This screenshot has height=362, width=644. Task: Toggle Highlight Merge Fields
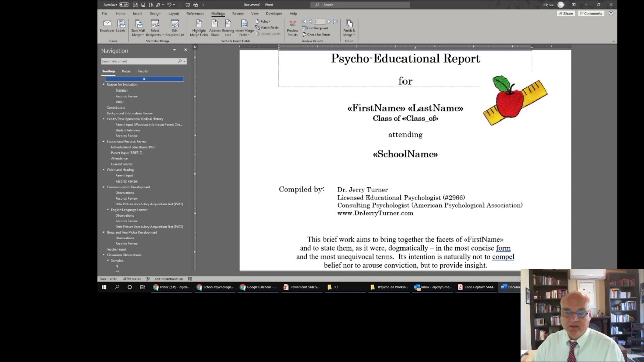tap(199, 28)
